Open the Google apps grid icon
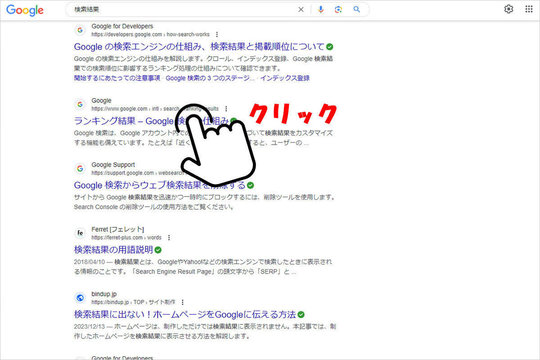 [529, 9]
